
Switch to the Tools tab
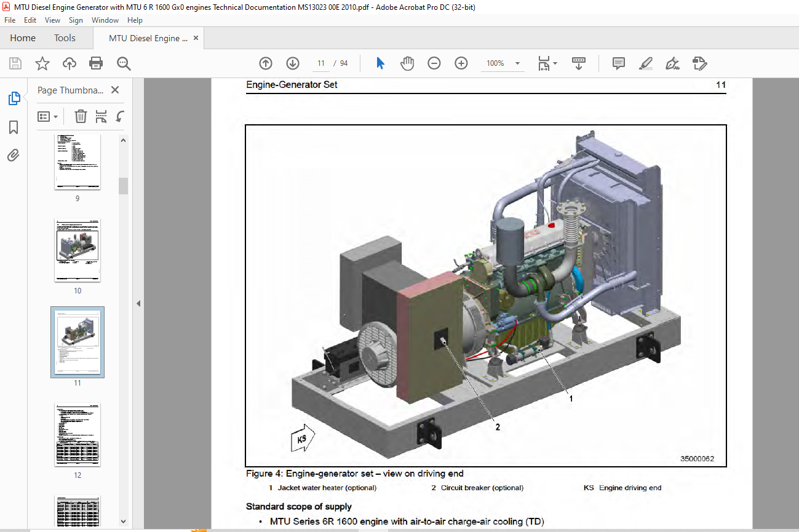65,38
